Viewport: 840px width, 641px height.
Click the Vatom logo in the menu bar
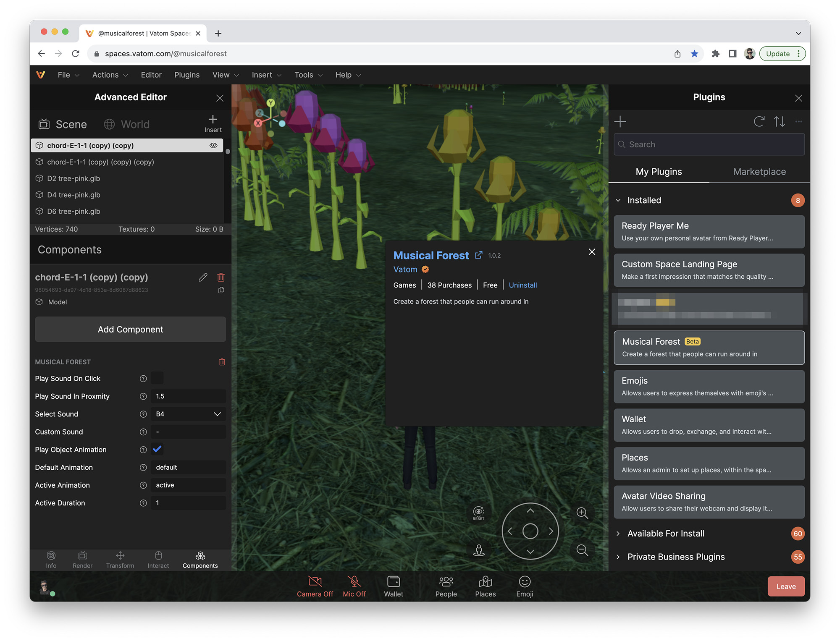pyautogui.click(x=41, y=75)
